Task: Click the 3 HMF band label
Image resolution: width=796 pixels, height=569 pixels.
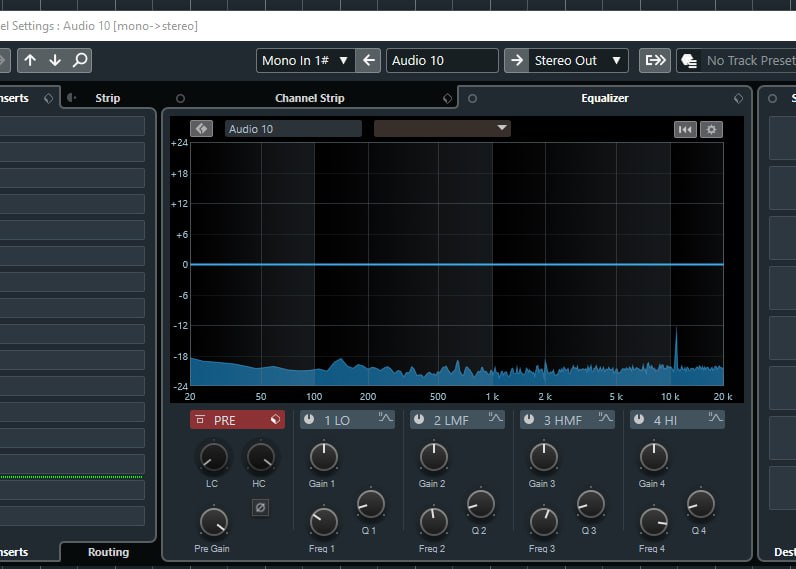Action: tap(562, 420)
